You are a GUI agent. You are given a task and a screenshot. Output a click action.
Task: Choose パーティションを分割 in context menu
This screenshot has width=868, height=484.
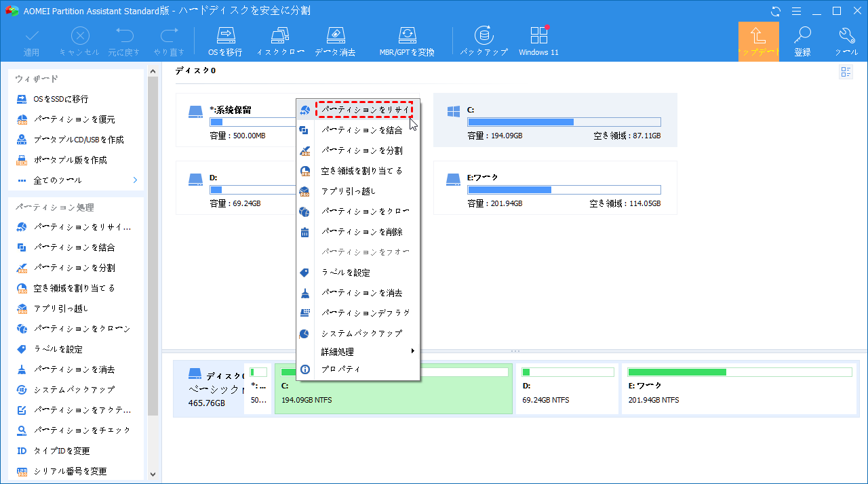pos(358,150)
